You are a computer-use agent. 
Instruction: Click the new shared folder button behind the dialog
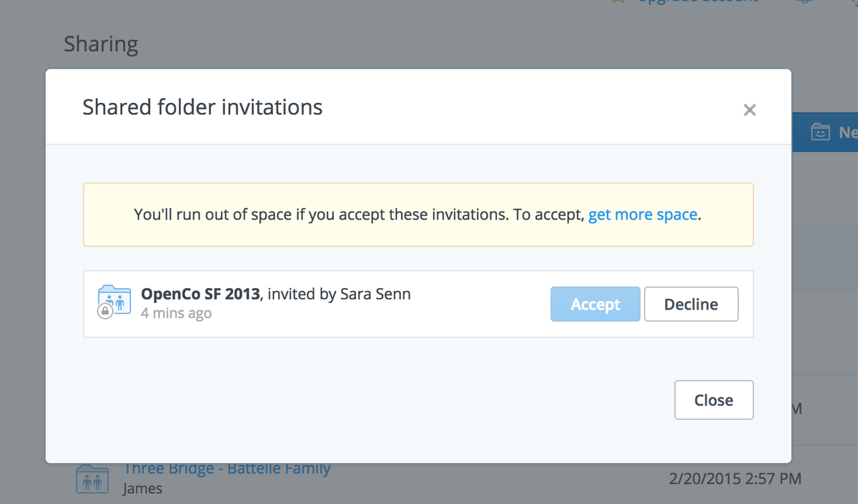coord(826,132)
